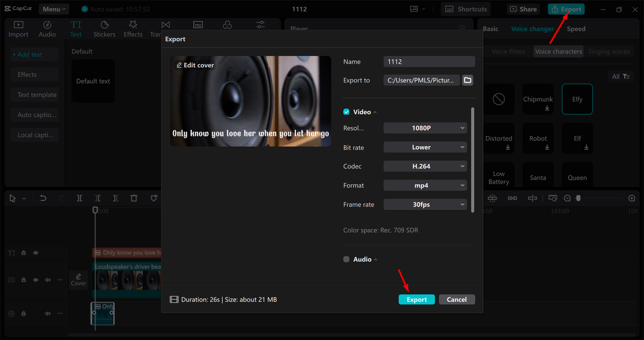The height and width of the screenshot is (340, 644).
Task: Click the top-right Export button
Action: click(567, 9)
